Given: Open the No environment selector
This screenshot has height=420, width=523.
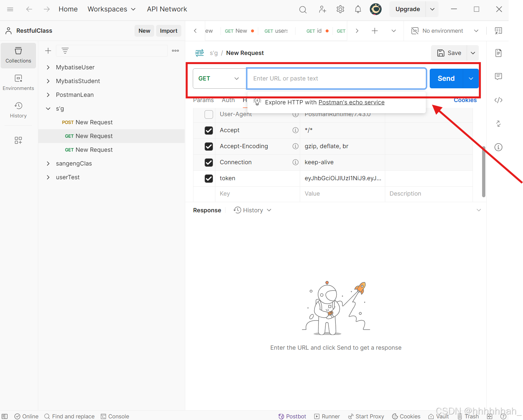Looking at the screenshot, I should (x=445, y=31).
